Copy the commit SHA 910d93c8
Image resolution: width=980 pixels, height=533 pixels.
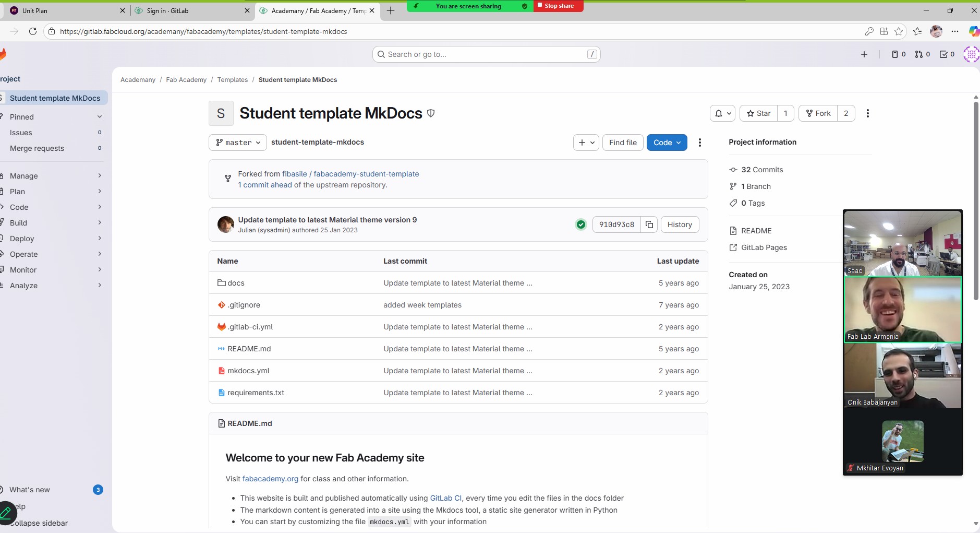649,224
